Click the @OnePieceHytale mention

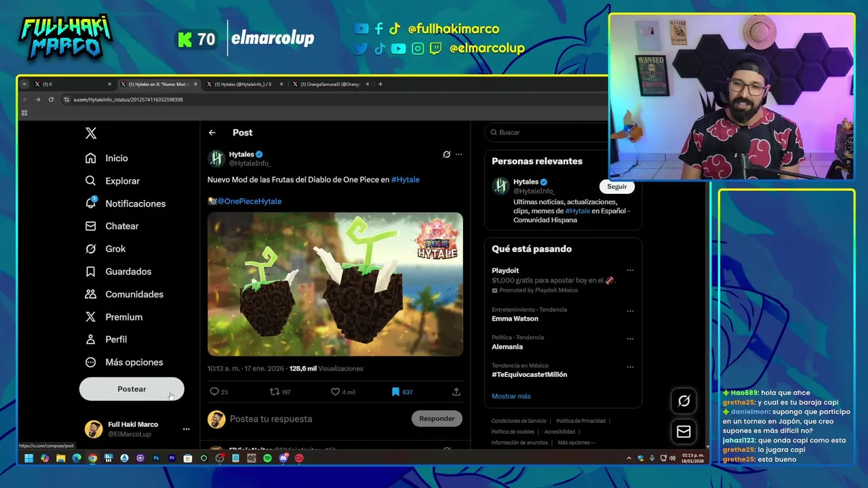249,201
